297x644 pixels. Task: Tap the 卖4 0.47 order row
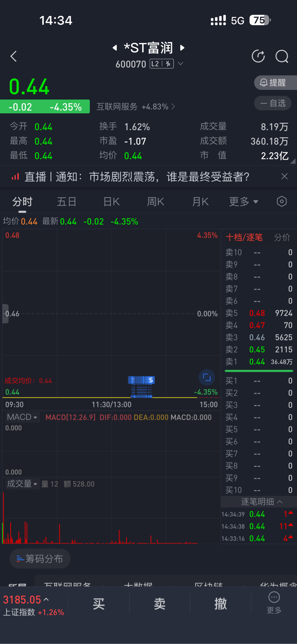[259, 325]
